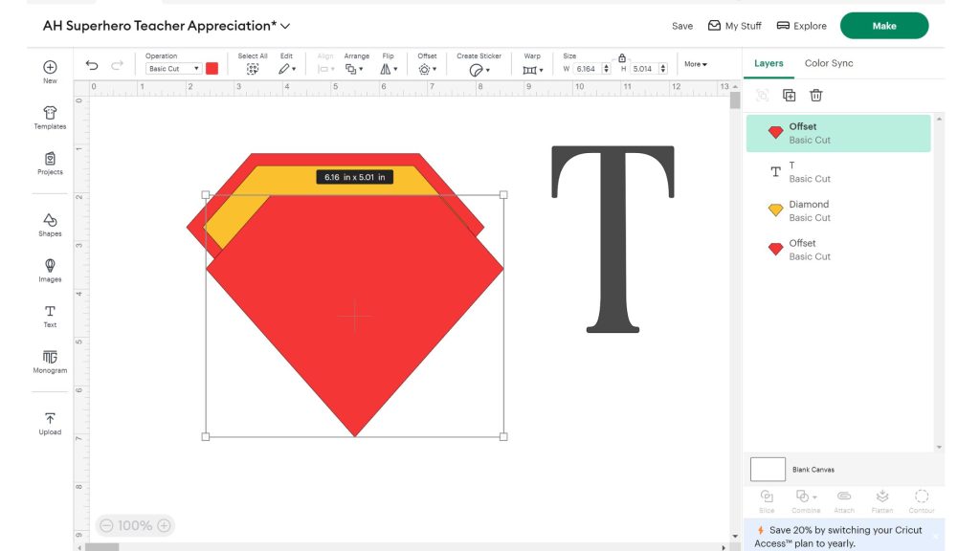Open the Create Sticker dropdown

[x=479, y=70]
